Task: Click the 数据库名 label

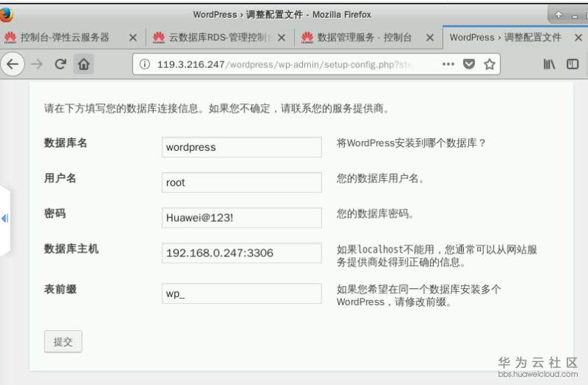Action: point(66,143)
